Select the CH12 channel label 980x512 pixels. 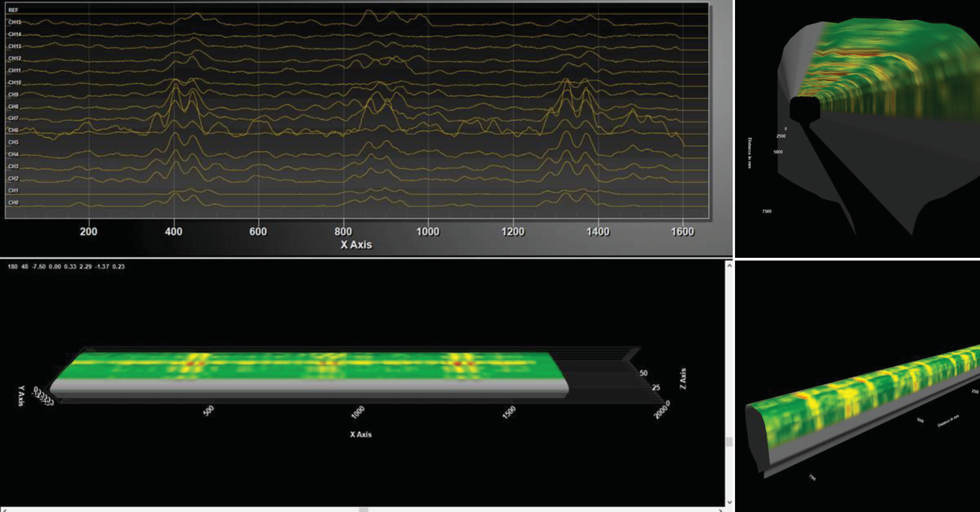[x=15, y=59]
